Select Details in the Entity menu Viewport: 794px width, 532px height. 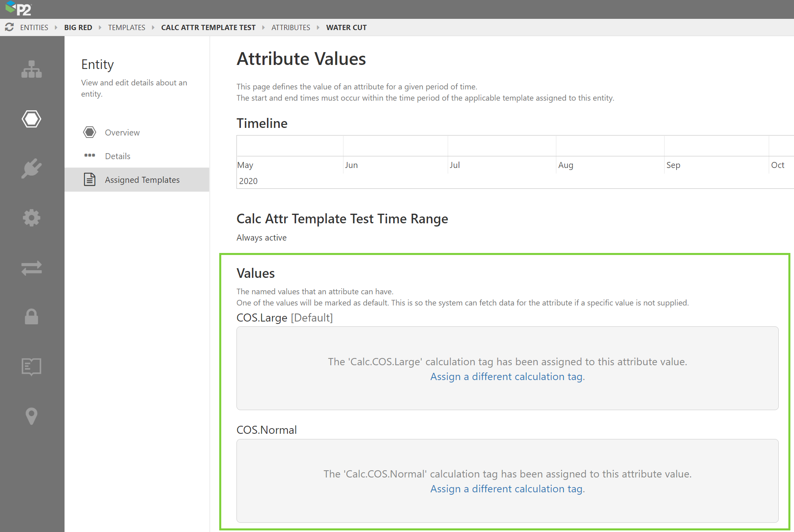(117, 156)
